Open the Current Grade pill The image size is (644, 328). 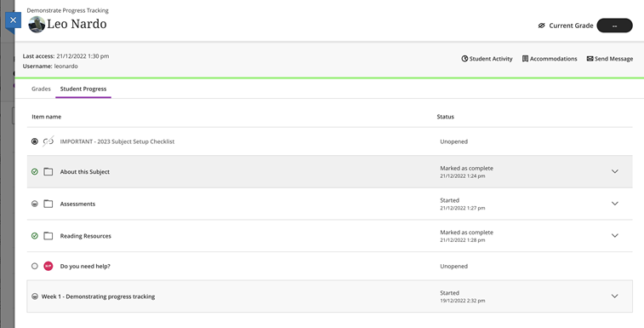[614, 26]
